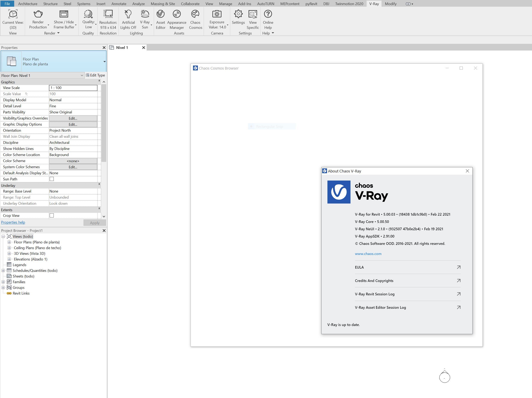Collapse the Views (todo) tree node
Image resolution: width=532 pixels, height=398 pixels.
pyautogui.click(x=3, y=236)
